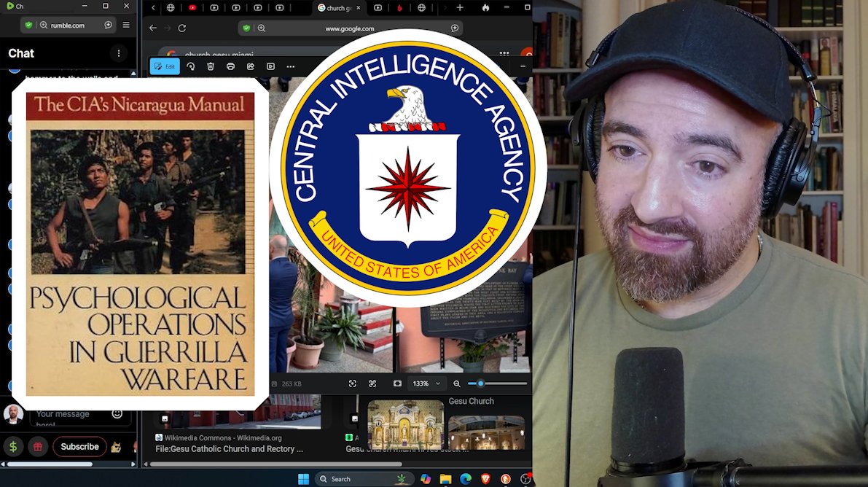Click the Subscribe button

[79, 447]
